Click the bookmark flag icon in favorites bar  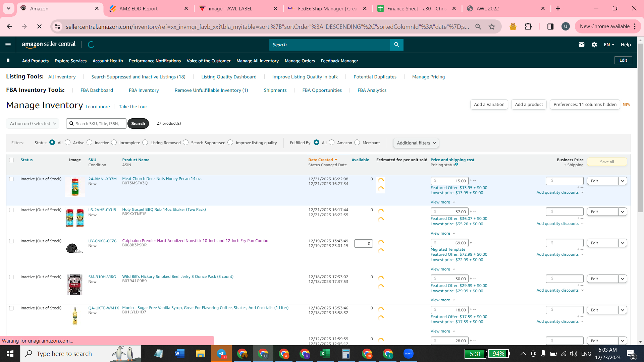coord(8,60)
